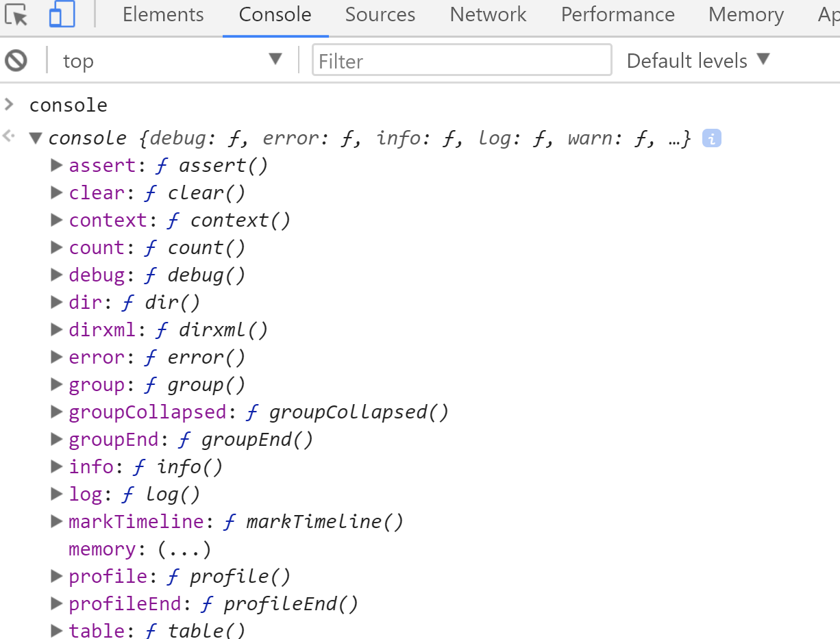Expand the table function entry

click(x=58, y=631)
